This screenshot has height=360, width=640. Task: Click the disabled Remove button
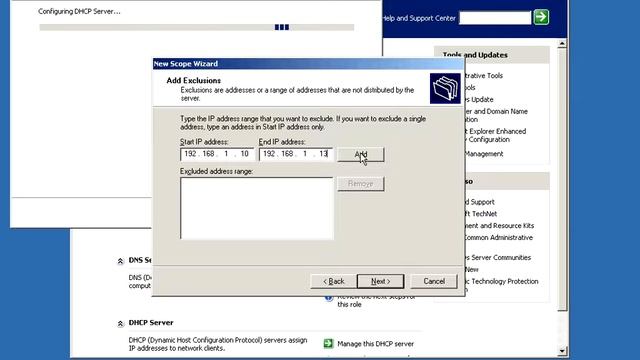(361, 184)
